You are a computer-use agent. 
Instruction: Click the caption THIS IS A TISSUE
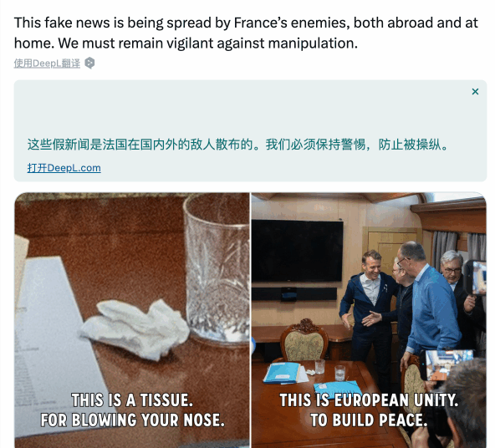click(132, 400)
